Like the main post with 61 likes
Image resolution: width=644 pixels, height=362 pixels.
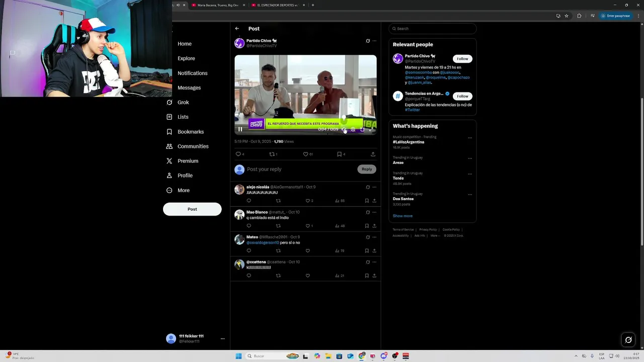(x=305, y=154)
